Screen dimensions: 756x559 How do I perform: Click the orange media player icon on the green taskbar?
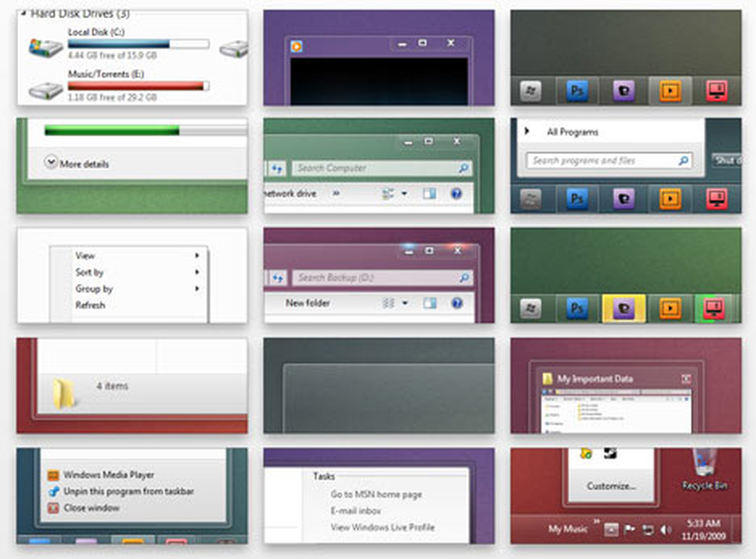click(x=670, y=308)
